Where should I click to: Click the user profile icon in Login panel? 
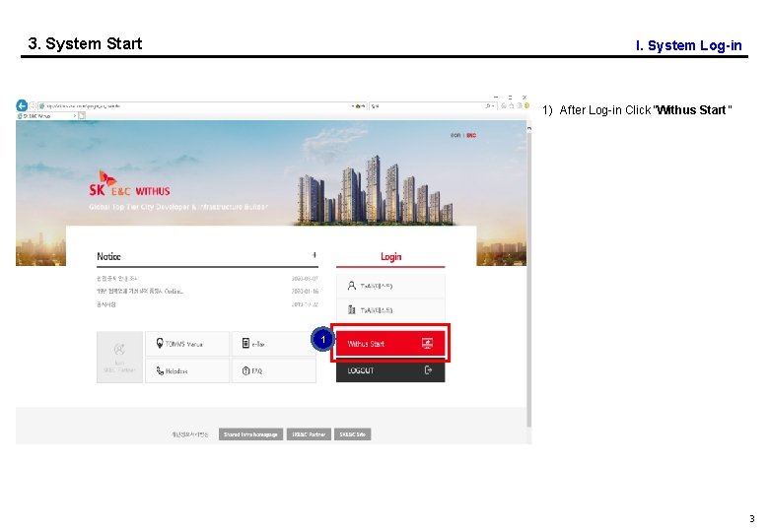pos(351,286)
